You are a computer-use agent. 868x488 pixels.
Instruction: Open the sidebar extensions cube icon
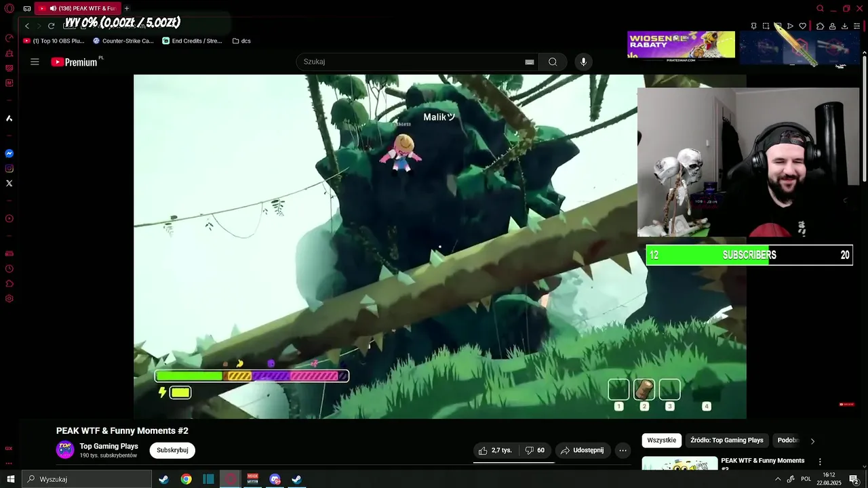pyautogui.click(x=9, y=284)
